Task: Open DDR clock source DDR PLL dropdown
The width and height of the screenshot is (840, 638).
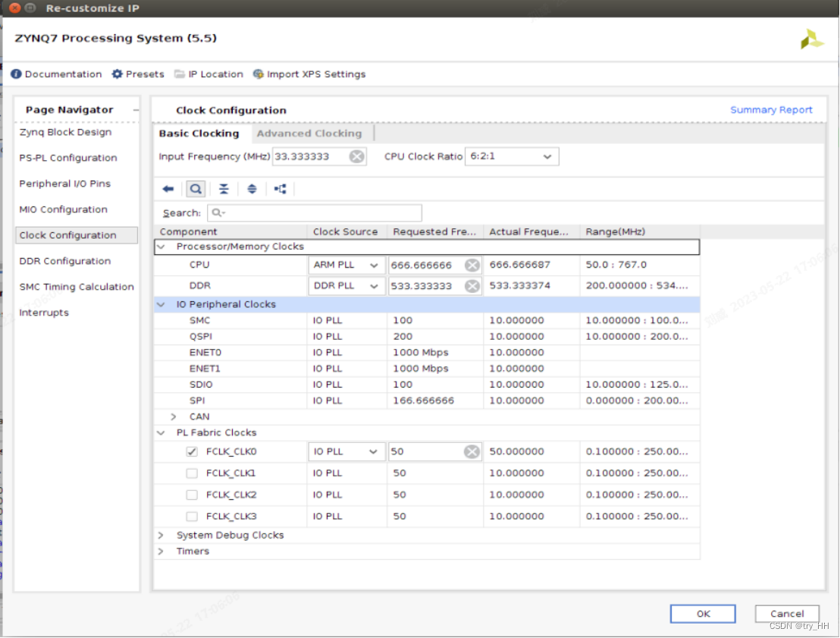Action: tap(346, 286)
